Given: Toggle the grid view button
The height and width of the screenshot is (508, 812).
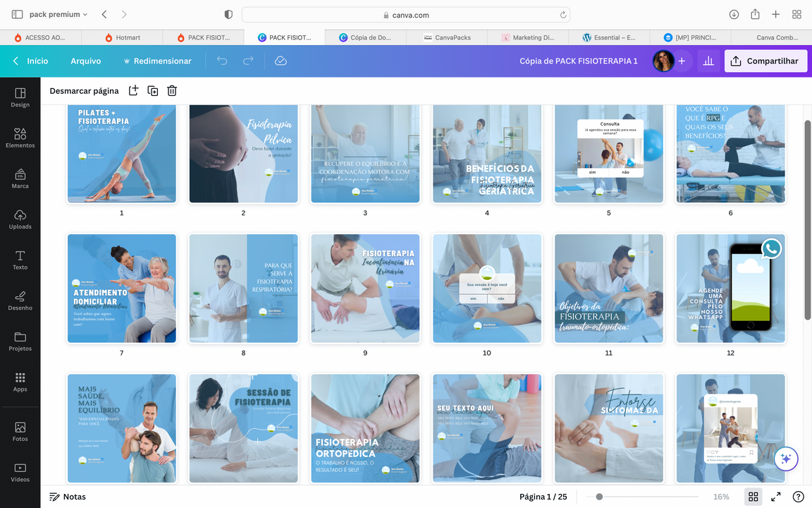Looking at the screenshot, I should tap(753, 497).
